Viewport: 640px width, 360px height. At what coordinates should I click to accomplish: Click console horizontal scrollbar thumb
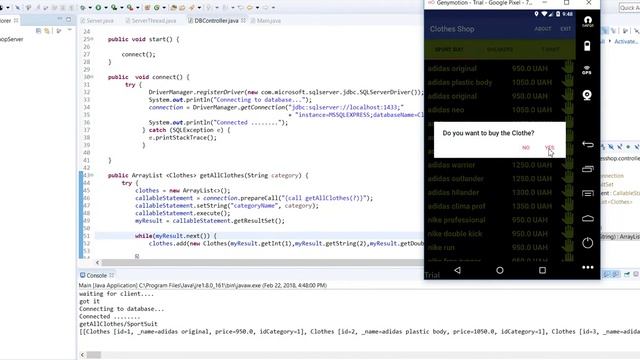(94, 355)
